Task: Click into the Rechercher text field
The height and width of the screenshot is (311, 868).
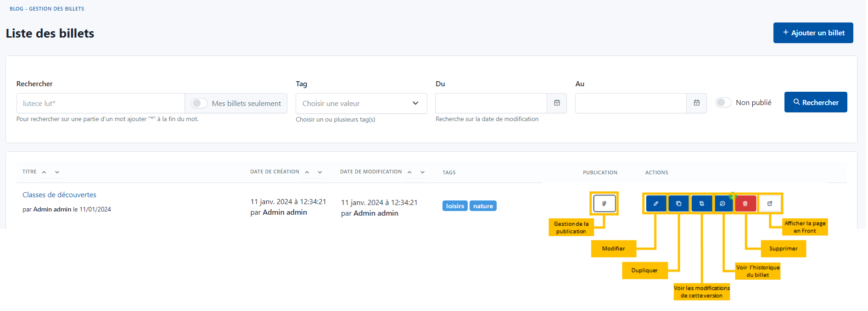Action: tap(101, 103)
